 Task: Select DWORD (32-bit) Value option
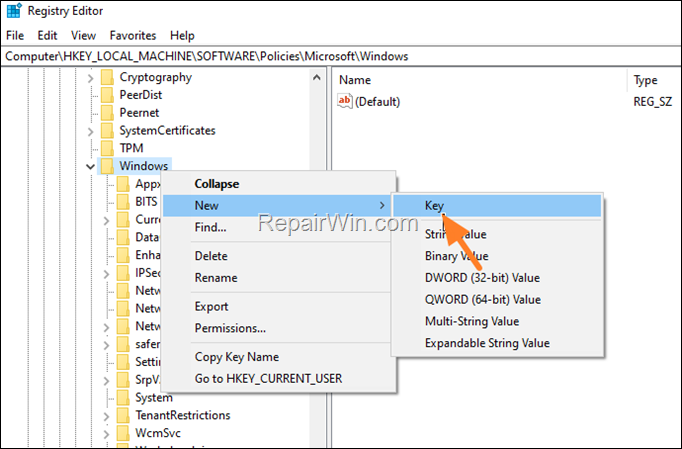[482, 278]
